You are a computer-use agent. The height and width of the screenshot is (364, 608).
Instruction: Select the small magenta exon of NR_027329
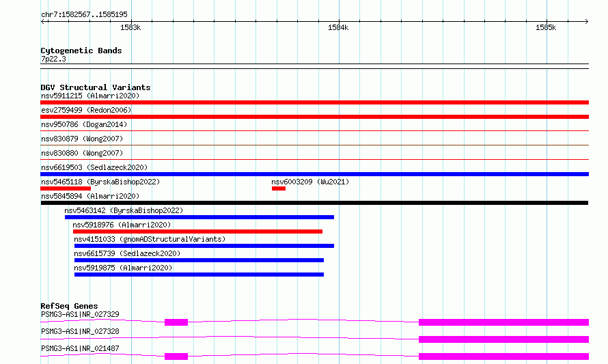tap(176, 322)
